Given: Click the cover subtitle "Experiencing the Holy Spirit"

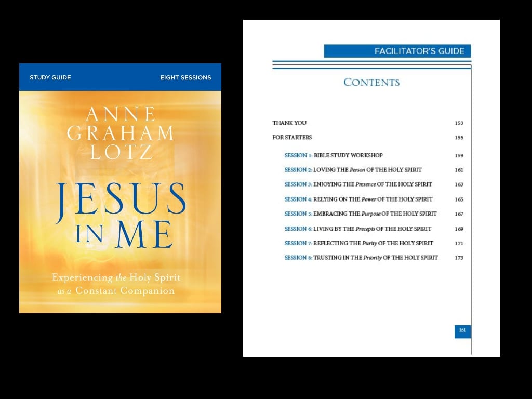Looking at the screenshot, I should point(116,277).
